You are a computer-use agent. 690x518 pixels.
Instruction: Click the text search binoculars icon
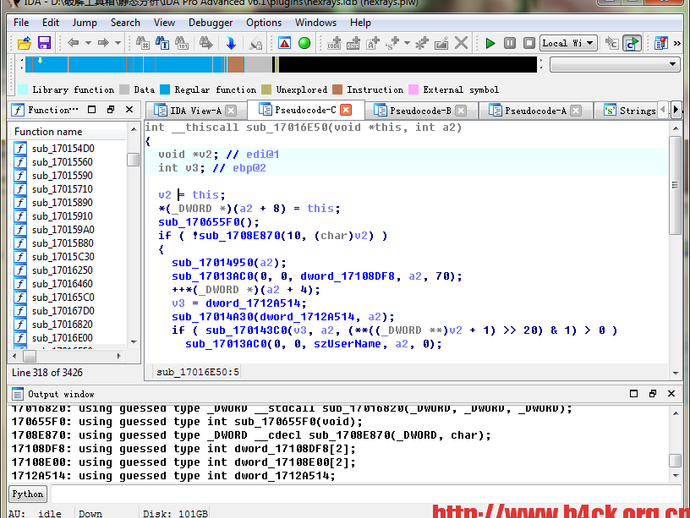click(x=162, y=43)
